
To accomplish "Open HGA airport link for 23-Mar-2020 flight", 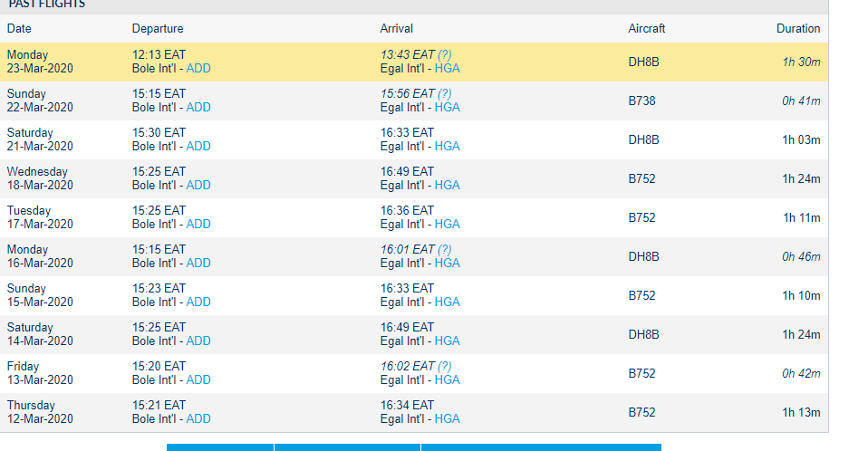I will (447, 69).
